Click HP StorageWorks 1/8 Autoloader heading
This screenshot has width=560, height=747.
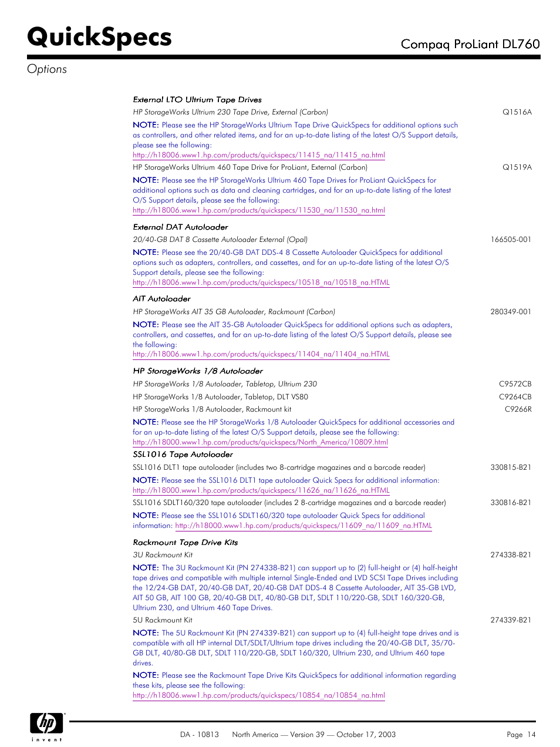tap(198, 371)
